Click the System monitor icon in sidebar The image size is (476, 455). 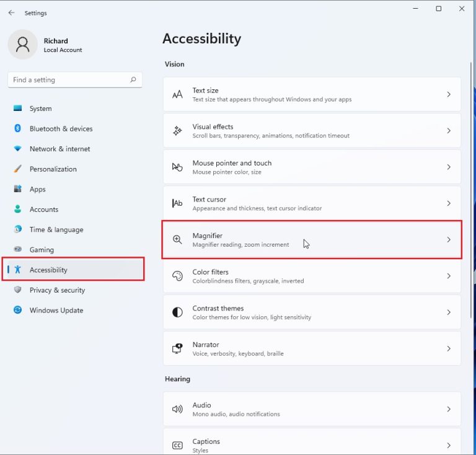pyautogui.click(x=17, y=108)
